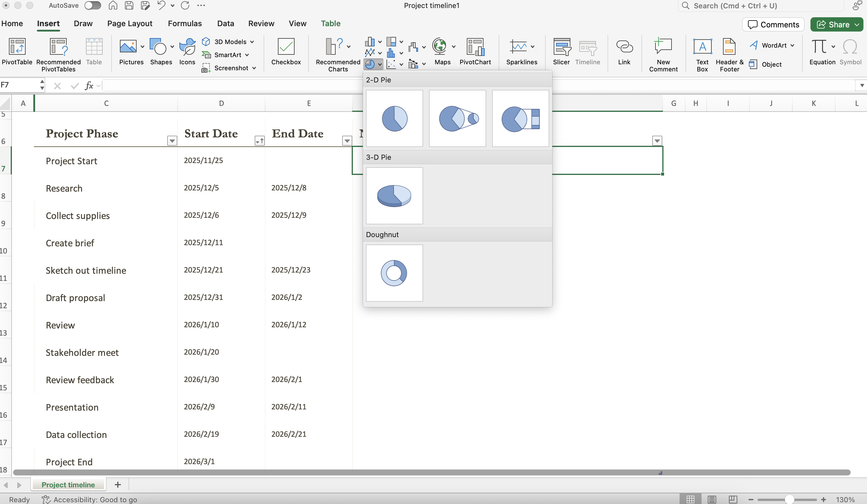Select the line chart icon

point(370,53)
